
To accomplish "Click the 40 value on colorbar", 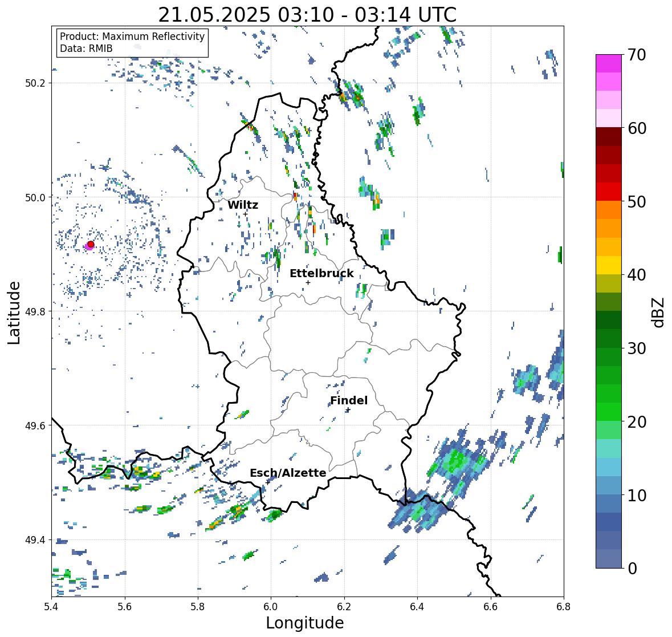I will (x=637, y=275).
